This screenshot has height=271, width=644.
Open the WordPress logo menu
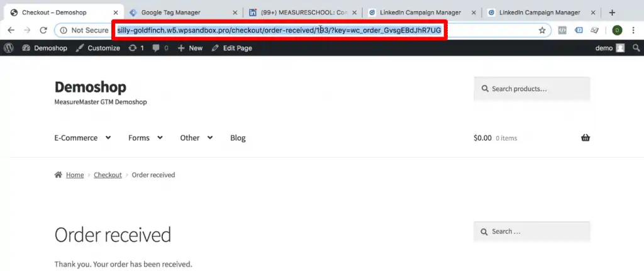point(9,48)
